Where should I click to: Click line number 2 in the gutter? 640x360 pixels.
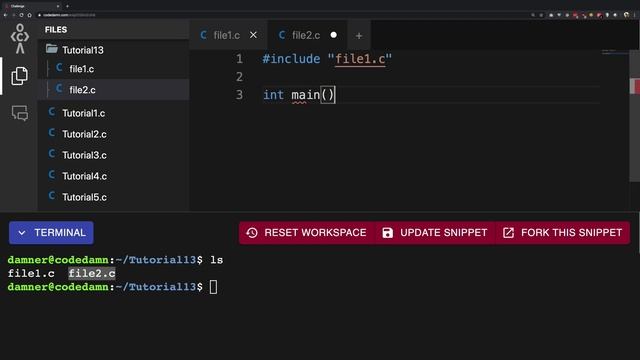coord(239,77)
